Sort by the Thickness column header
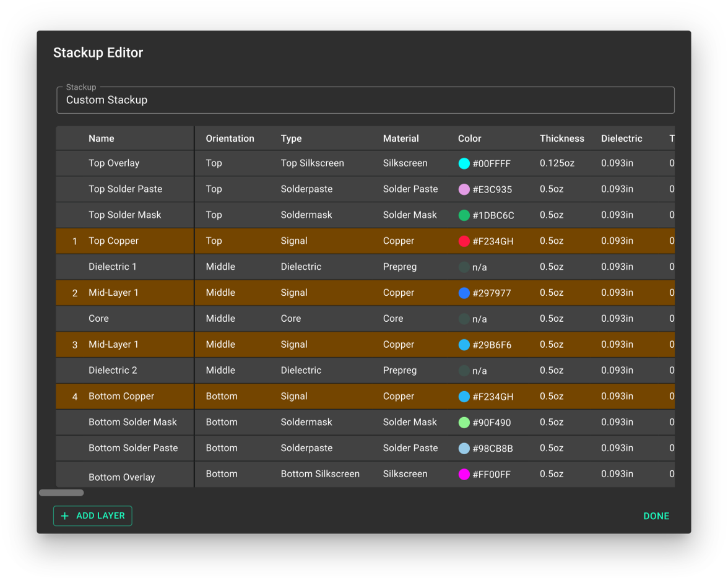Image resolution: width=728 pixels, height=578 pixels. tap(561, 139)
